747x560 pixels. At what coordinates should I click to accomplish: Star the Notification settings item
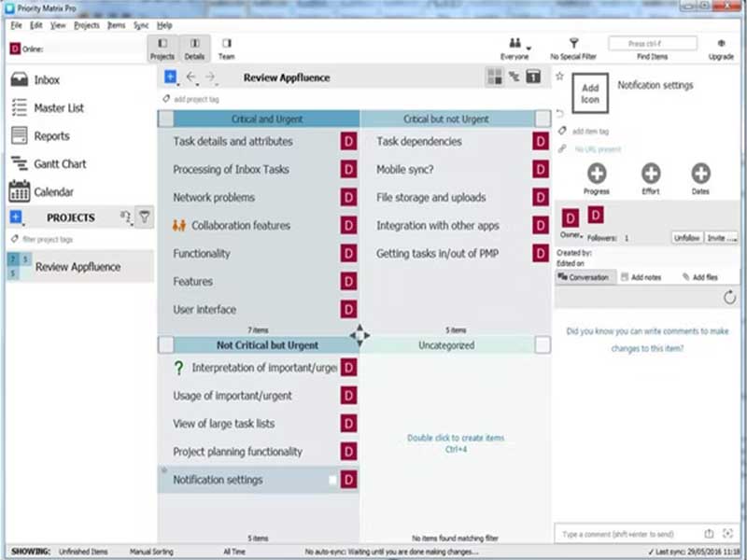559,76
